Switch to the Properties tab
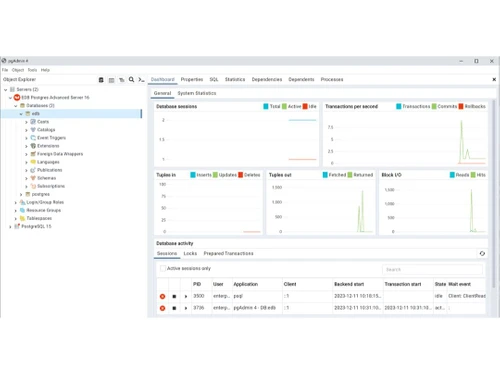 [192, 79]
